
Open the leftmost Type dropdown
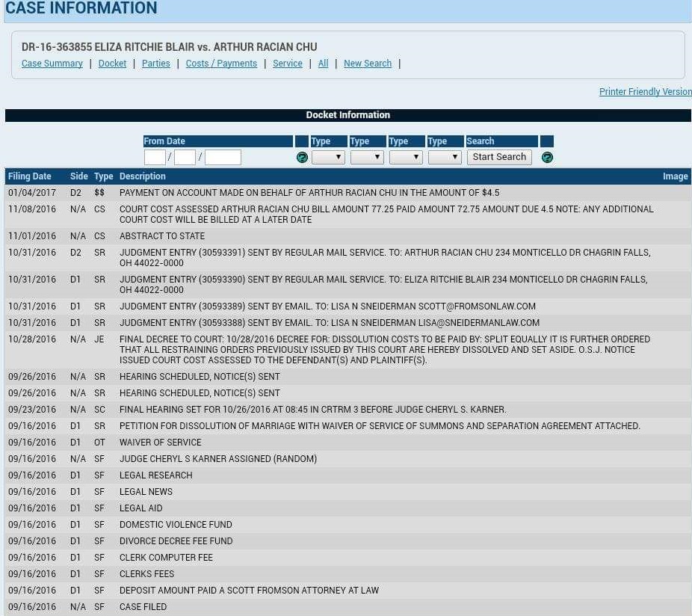tap(328, 157)
